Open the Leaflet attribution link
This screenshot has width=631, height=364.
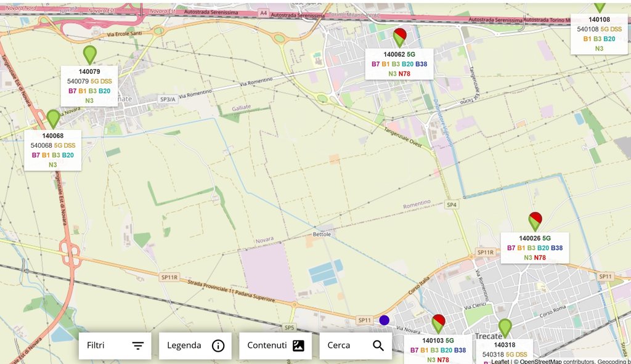point(500,361)
